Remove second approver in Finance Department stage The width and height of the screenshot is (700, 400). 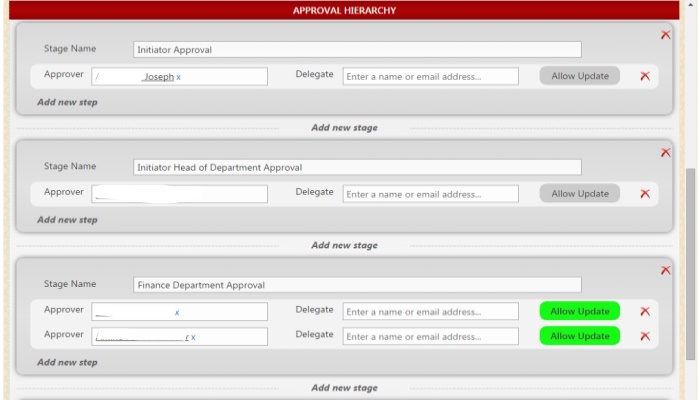coord(645,336)
